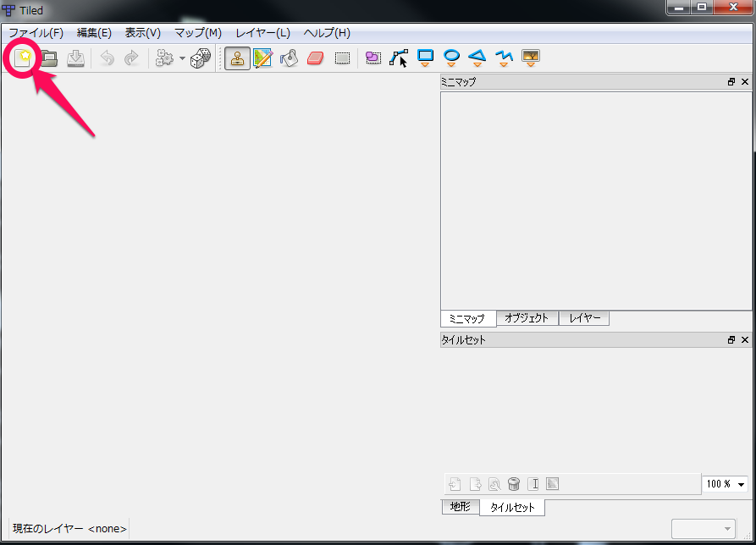The width and height of the screenshot is (756, 545).
Task: Select the Terrain Brush tool
Action: pyautogui.click(x=262, y=58)
